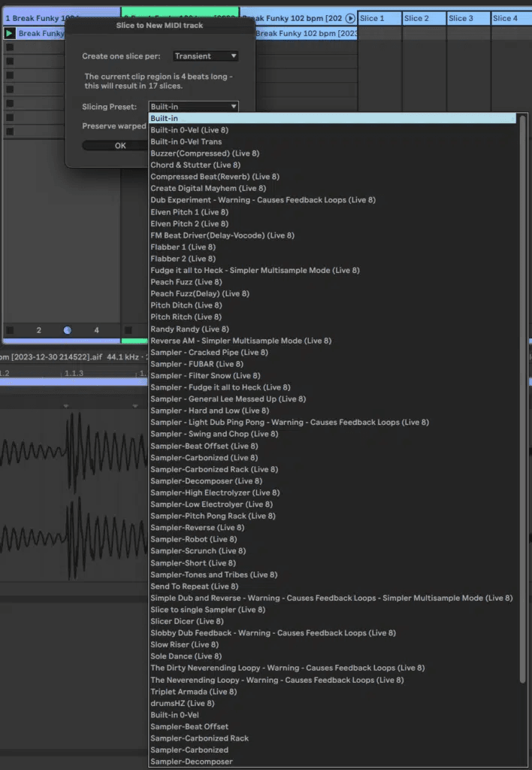532x770 pixels.
Task: Choose Slice to single Sampler (Live 8)
Action: tap(333, 609)
